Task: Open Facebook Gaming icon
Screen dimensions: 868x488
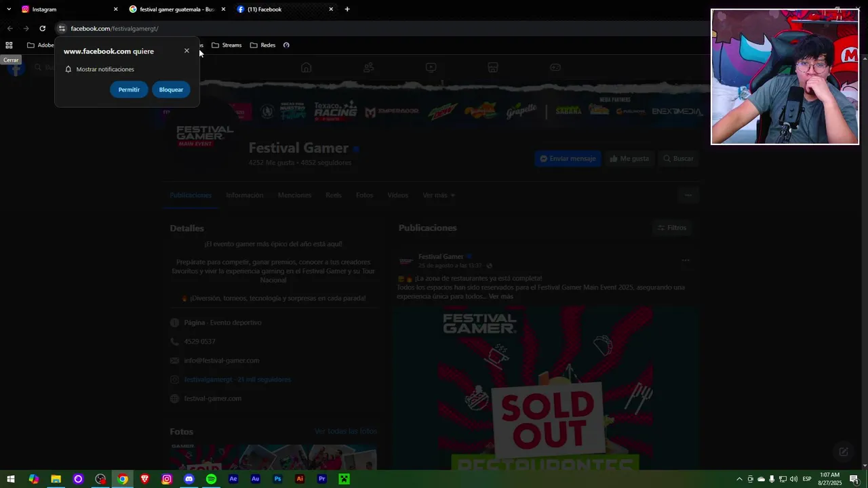Action: click(555, 67)
